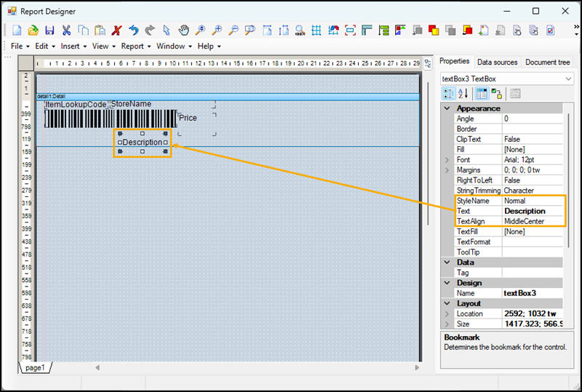Click the TextAlign value MiddleCenter
Image resolution: width=582 pixels, height=392 pixels.
pos(533,221)
